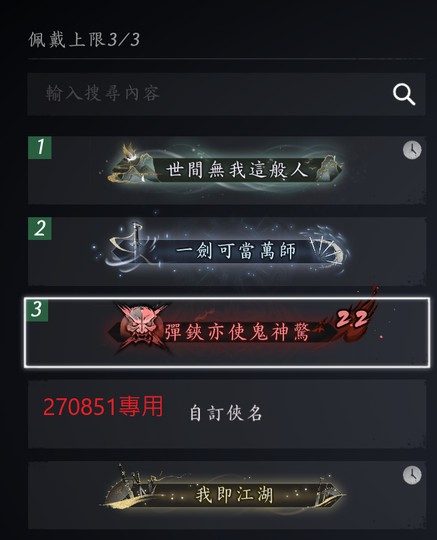Click the green slot number 1 badge
This screenshot has width=437, height=540.
click(40, 147)
